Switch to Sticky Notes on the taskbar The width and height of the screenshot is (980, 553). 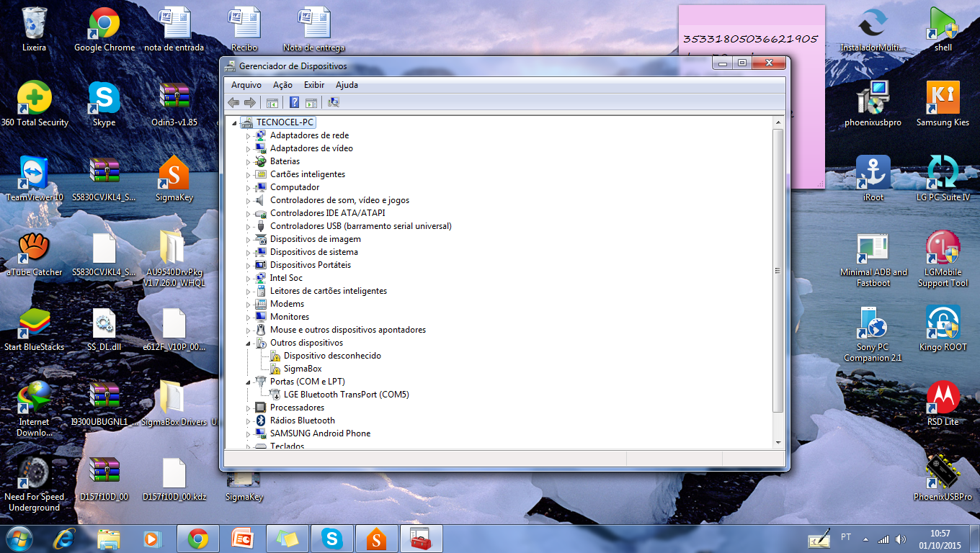click(288, 539)
